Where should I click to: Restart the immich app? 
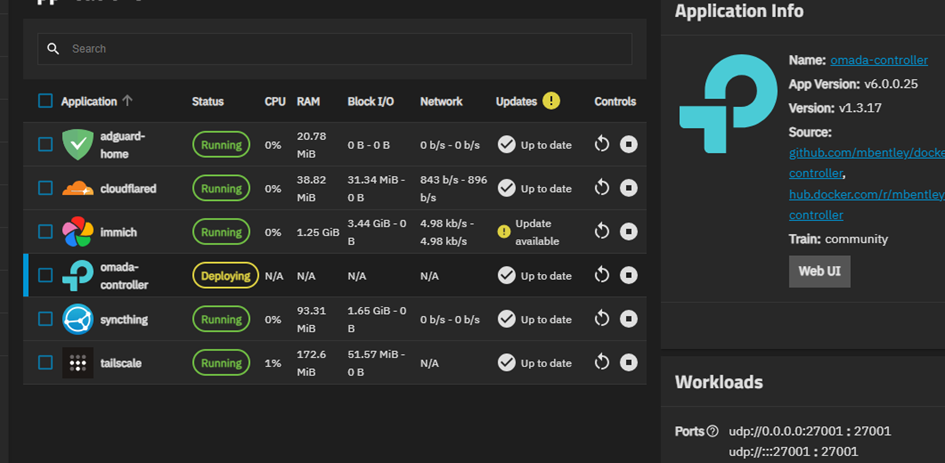(602, 232)
